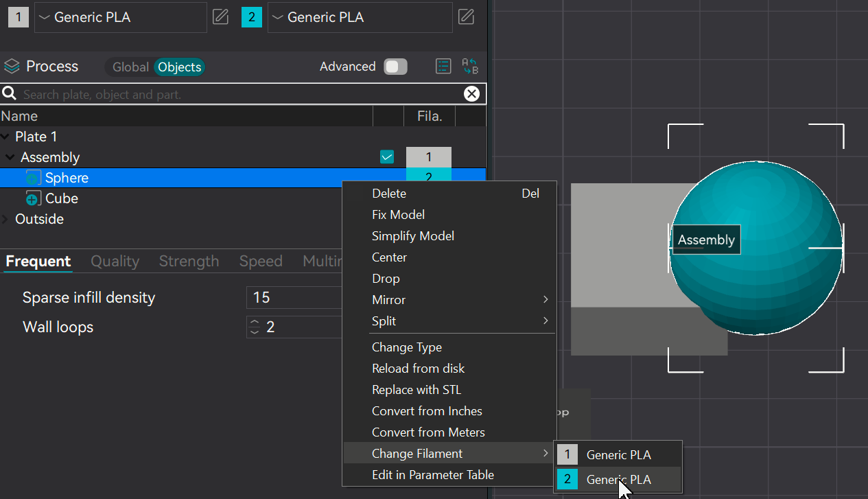Select Drop from the context menu
868x499 pixels.
coord(449,279)
